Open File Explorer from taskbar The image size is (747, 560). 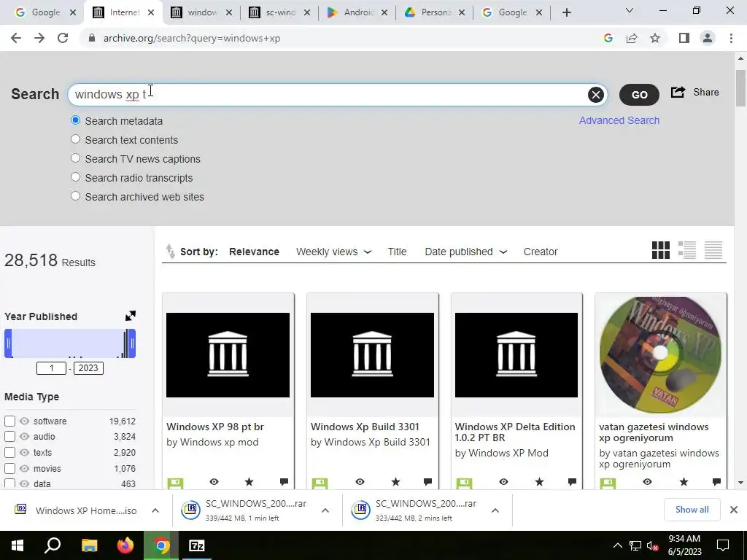[x=89, y=545]
